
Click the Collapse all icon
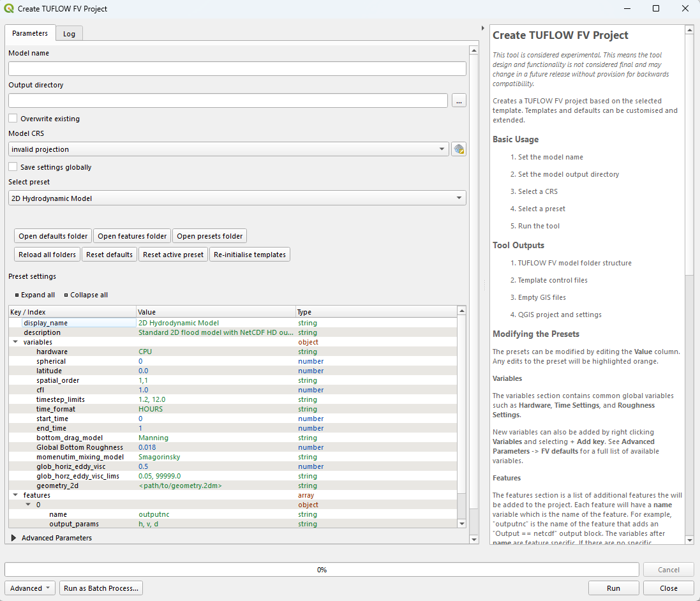66,295
